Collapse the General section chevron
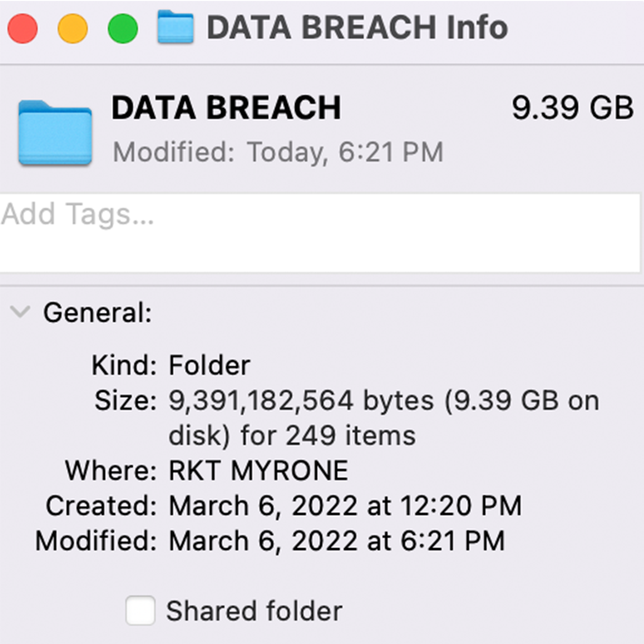This screenshot has height=644, width=644. [20, 312]
